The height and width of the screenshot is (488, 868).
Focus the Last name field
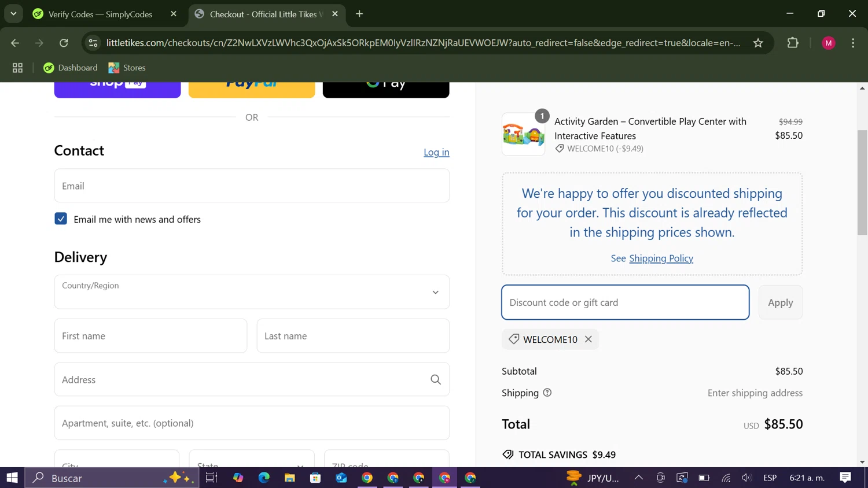[x=353, y=336]
